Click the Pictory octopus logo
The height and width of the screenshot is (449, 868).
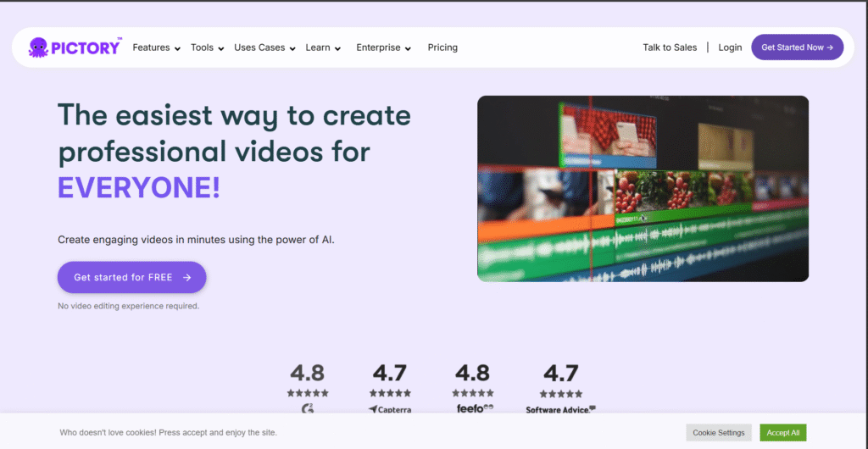75,47
